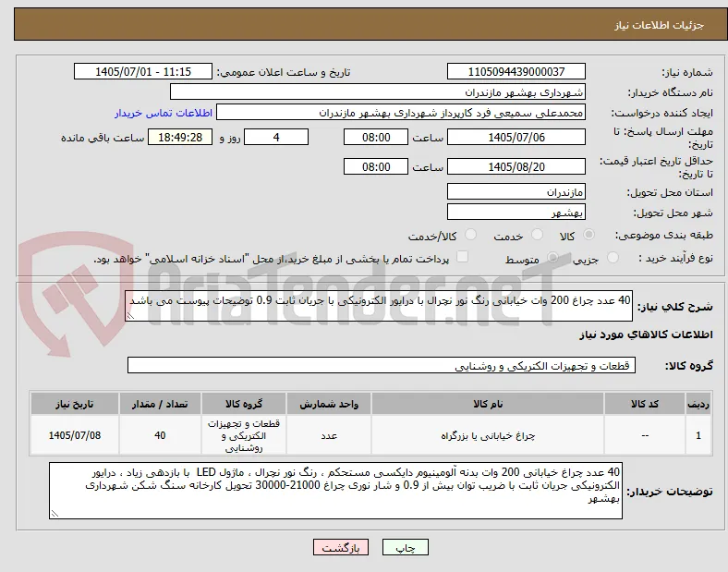
Task: Click the need date cell 1405/07/08
Action: click(75, 435)
